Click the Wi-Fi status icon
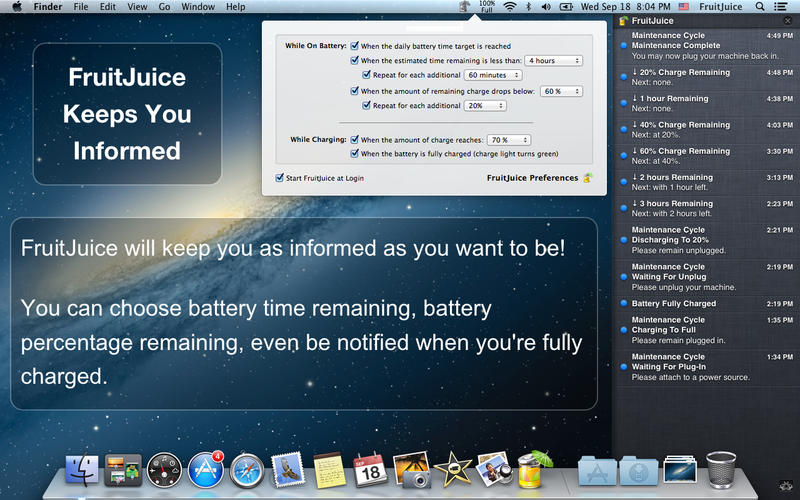800x500 pixels. (x=509, y=7)
